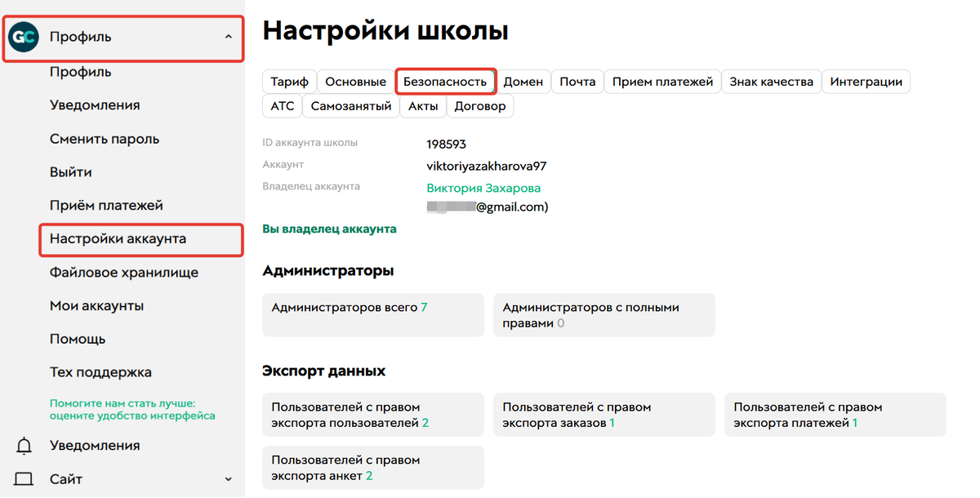Click the Сайт laptop icon
Viewport: 980px width, 498px height.
tap(24, 479)
